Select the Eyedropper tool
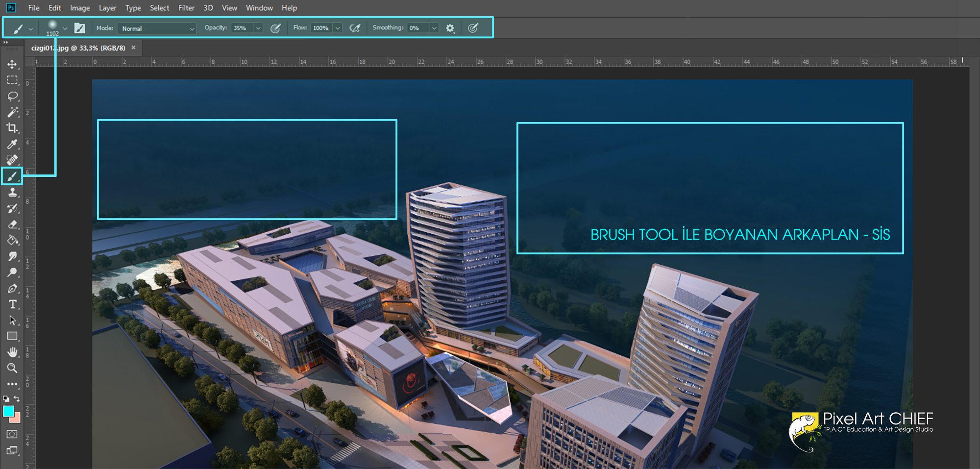Image resolution: width=980 pixels, height=469 pixels. pos(12,144)
